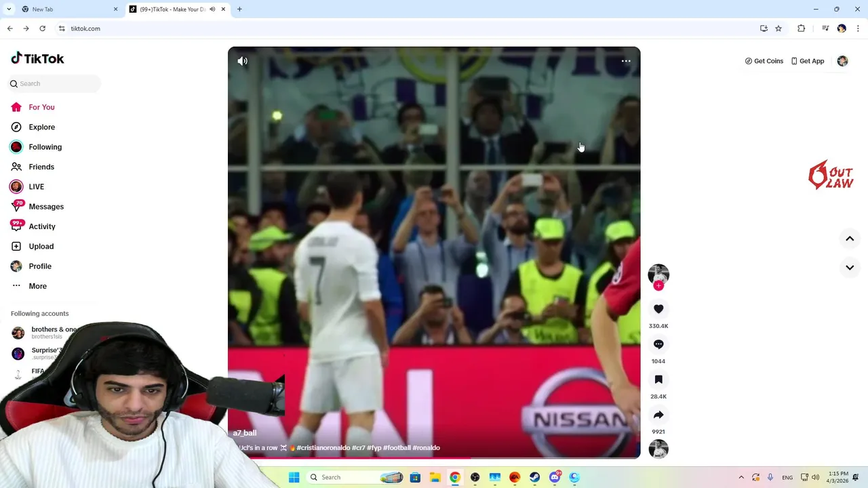The width and height of the screenshot is (868, 488).
Task: Open the ENG language switcher
Action: pyautogui.click(x=787, y=477)
